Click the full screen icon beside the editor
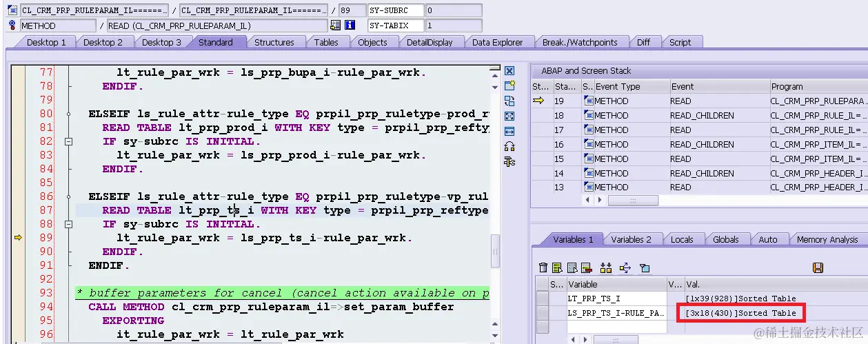 coord(509,117)
